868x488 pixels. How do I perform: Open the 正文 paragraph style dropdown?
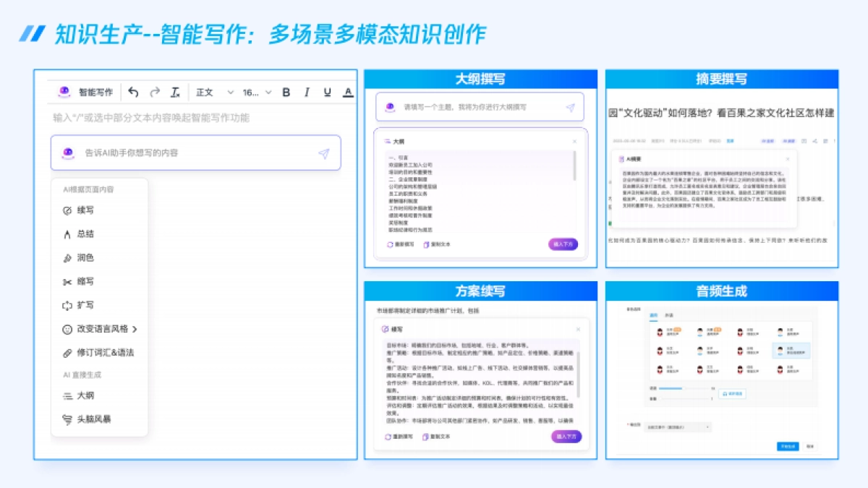click(205, 92)
